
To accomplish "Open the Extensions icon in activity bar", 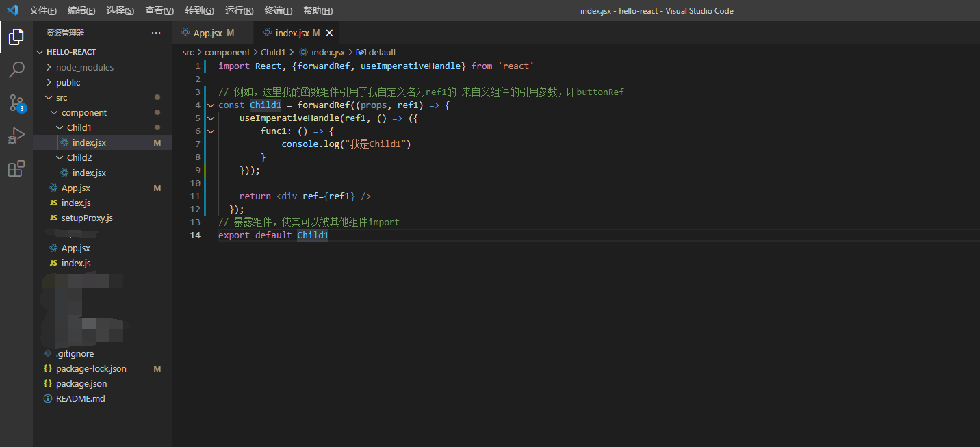I will click(x=16, y=168).
